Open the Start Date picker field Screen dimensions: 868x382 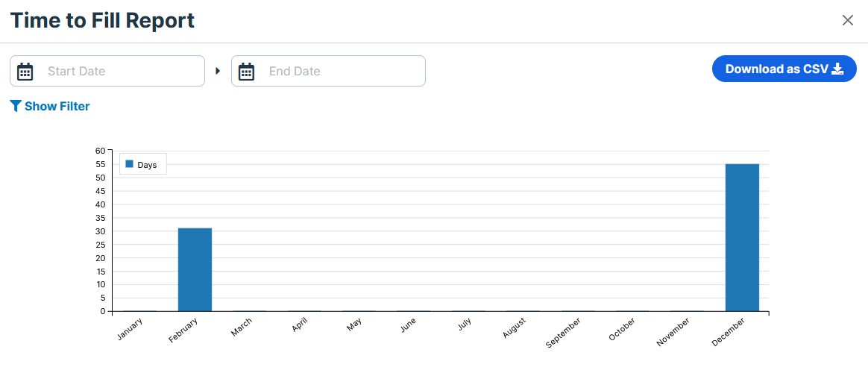click(x=107, y=71)
